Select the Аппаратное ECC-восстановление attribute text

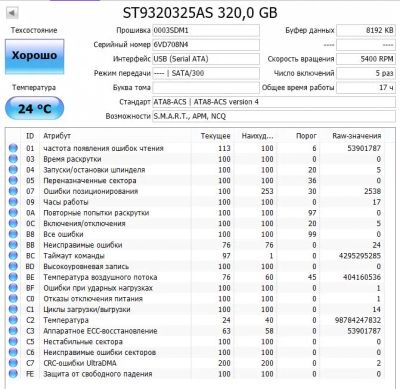pos(100,331)
